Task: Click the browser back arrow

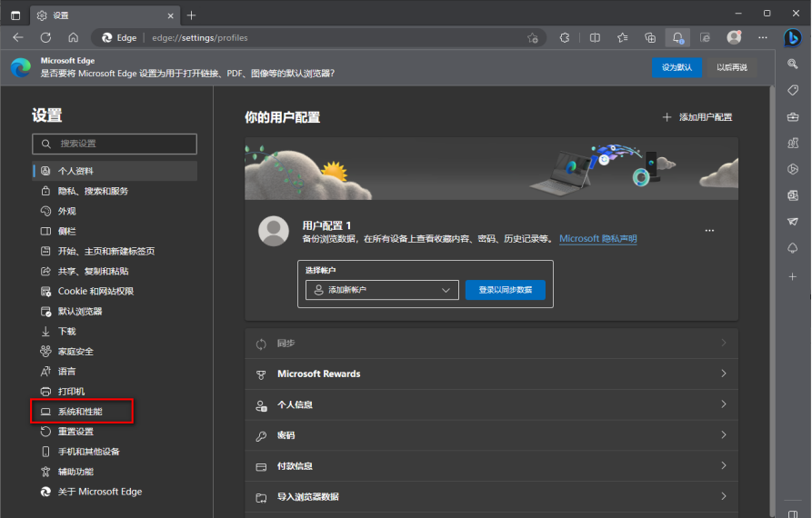Action: 18,38
